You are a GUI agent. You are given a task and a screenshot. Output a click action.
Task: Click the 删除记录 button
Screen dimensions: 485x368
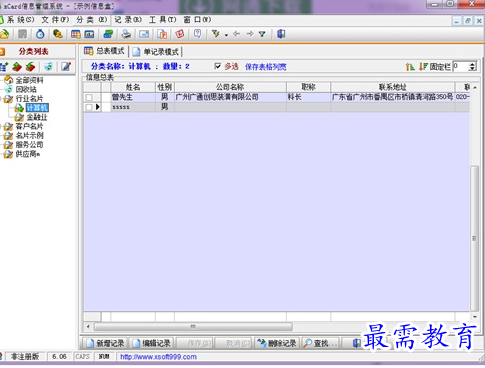[x=277, y=343]
